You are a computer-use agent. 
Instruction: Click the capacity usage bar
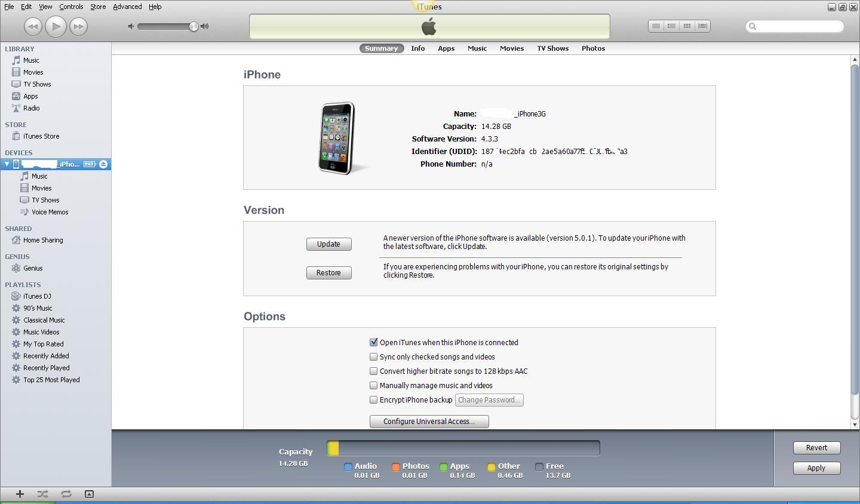tap(463, 448)
